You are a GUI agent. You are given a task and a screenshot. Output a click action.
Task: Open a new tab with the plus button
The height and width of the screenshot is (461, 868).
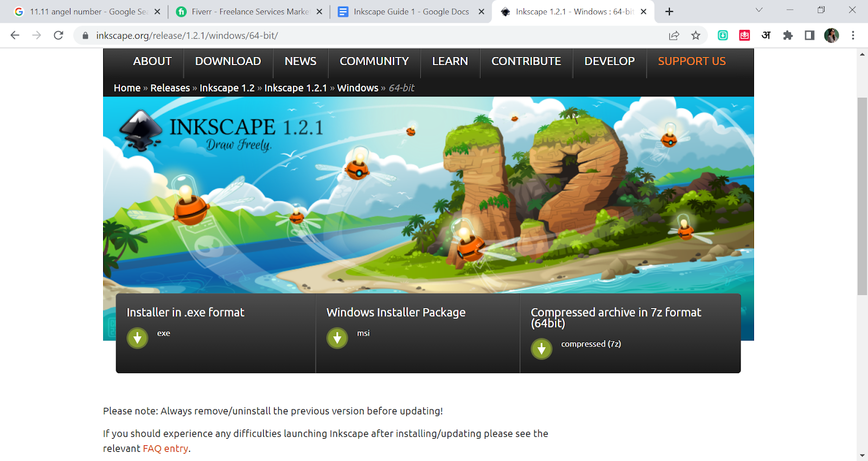pos(669,11)
